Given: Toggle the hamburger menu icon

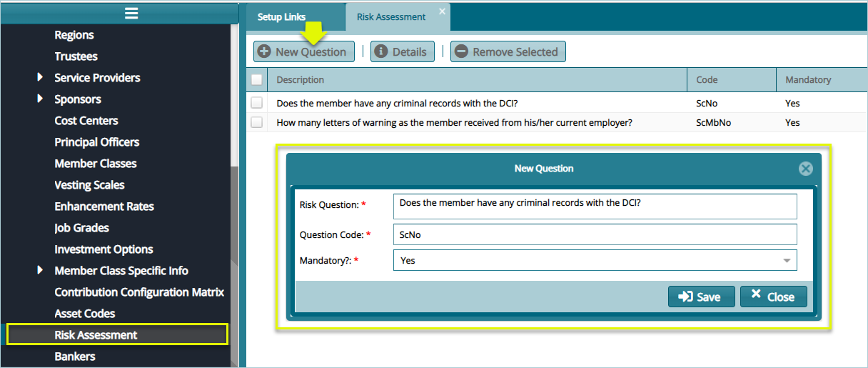Looking at the screenshot, I should pos(131,13).
